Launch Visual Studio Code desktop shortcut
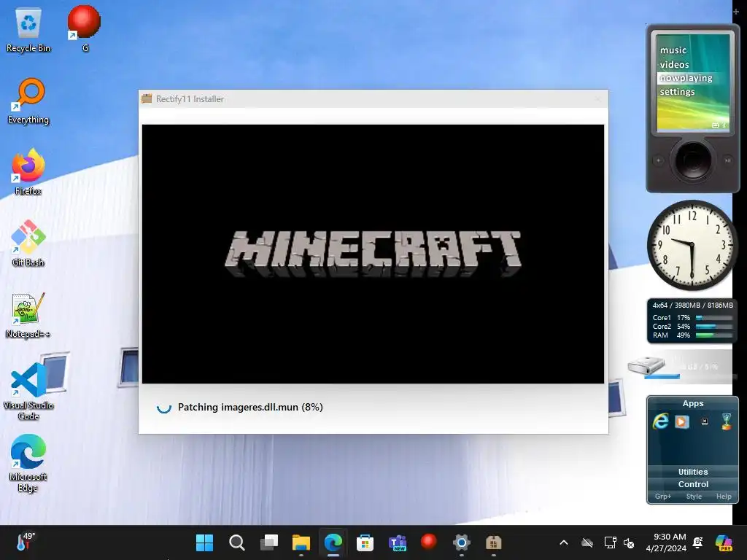The height and width of the screenshot is (560, 747). click(x=28, y=392)
